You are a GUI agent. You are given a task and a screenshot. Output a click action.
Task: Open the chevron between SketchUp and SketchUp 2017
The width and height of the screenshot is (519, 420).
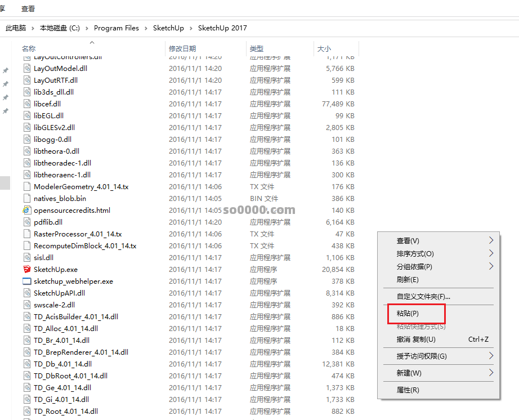click(x=191, y=29)
